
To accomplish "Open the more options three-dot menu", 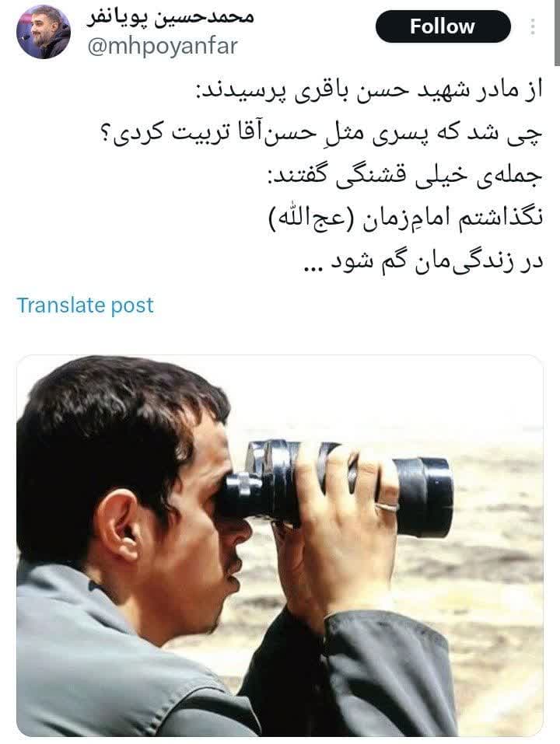I will [x=533, y=26].
